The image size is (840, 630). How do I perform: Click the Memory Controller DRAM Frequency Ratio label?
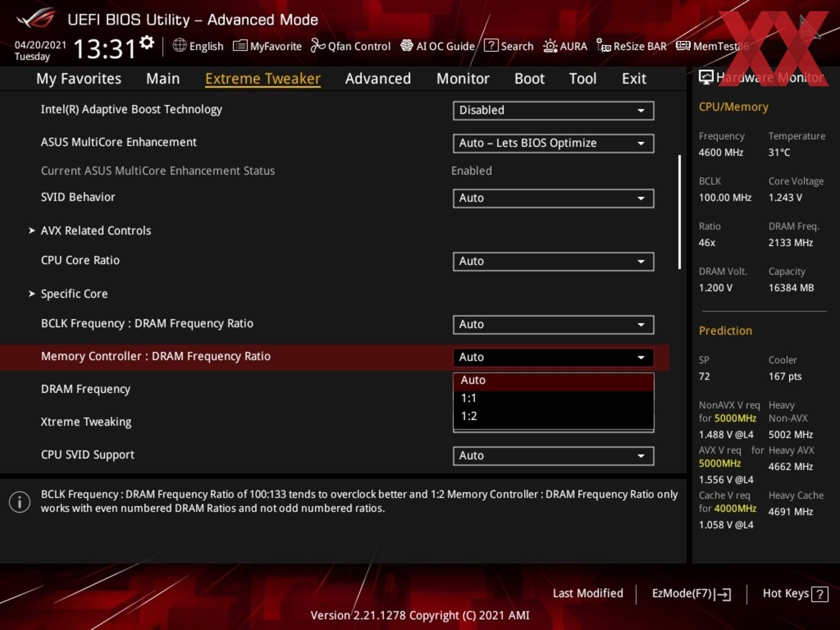point(156,356)
